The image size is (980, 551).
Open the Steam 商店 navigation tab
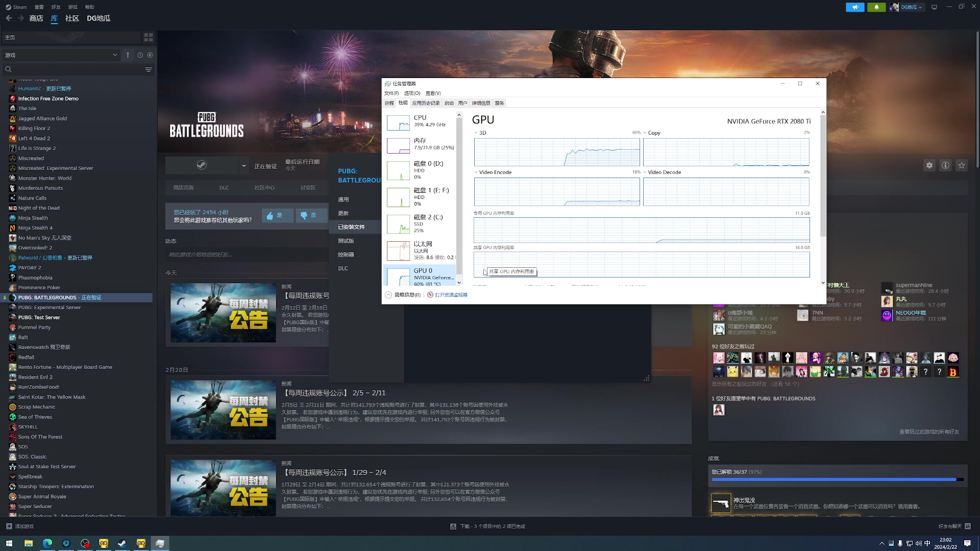(36, 18)
